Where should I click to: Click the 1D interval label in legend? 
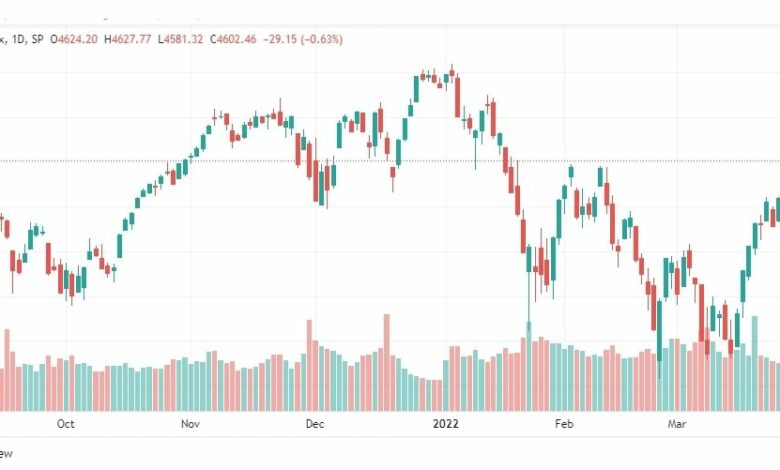18,39
